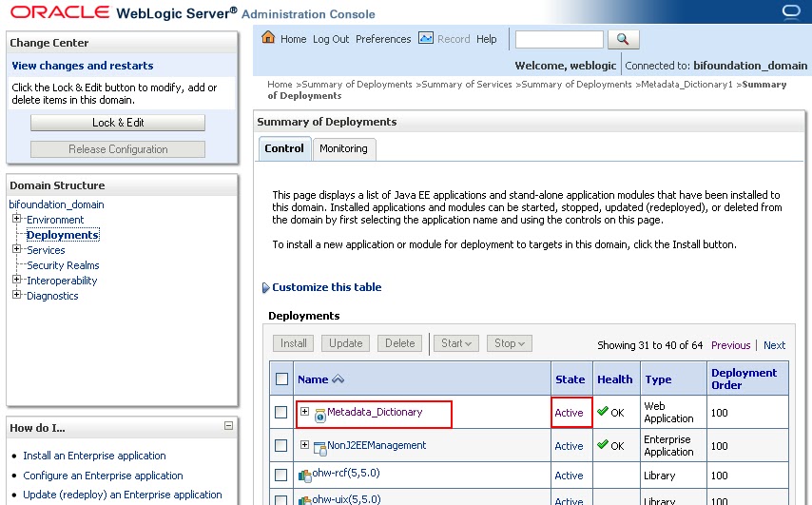This screenshot has height=505, width=812.
Task: Select bifoundation_domain in Domain Structure
Action: [56, 204]
